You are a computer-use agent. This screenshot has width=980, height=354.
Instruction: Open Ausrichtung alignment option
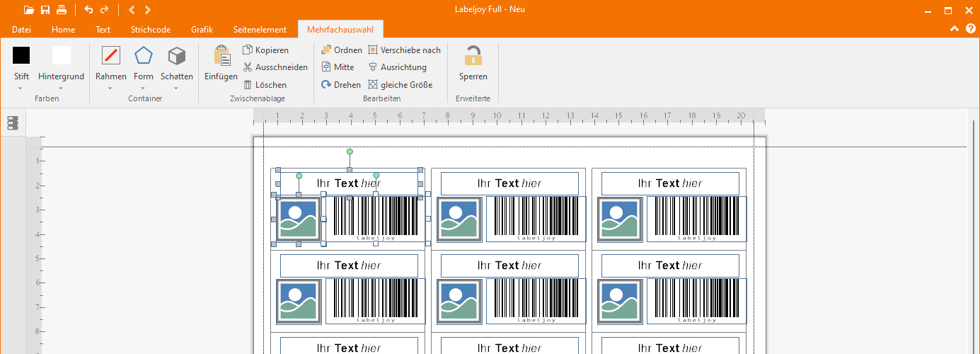click(x=397, y=67)
